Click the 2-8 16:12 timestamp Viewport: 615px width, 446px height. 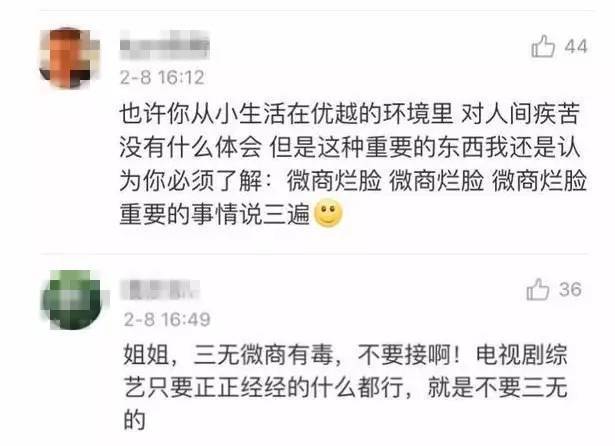click(162, 77)
